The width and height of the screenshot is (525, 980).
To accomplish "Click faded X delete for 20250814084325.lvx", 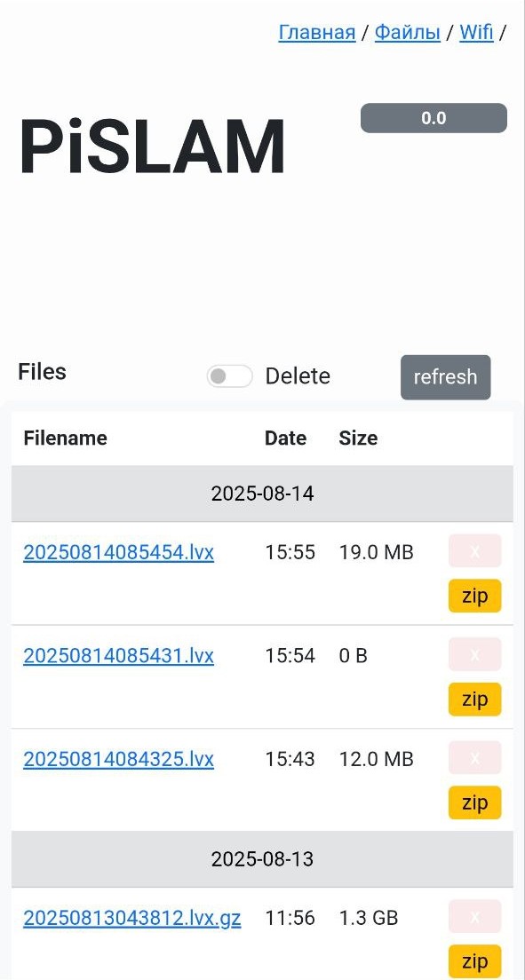I will click(475, 757).
